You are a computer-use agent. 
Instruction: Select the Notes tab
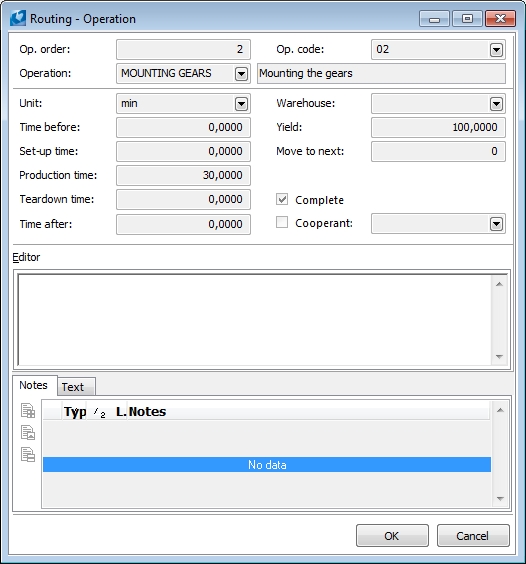coord(35,385)
